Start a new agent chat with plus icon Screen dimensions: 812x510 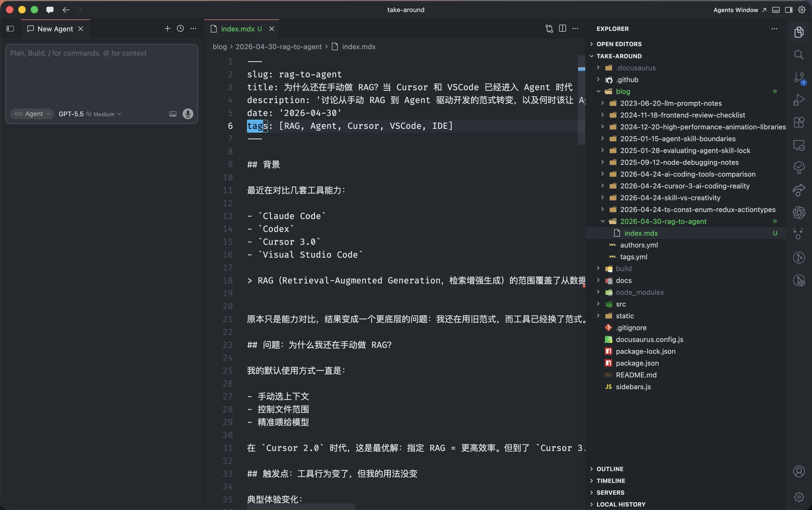(167, 29)
